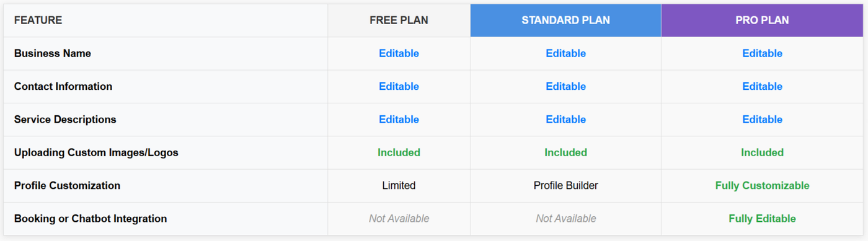
Task: Click Editable for Business Name in Free Plan
Action: 399,53
